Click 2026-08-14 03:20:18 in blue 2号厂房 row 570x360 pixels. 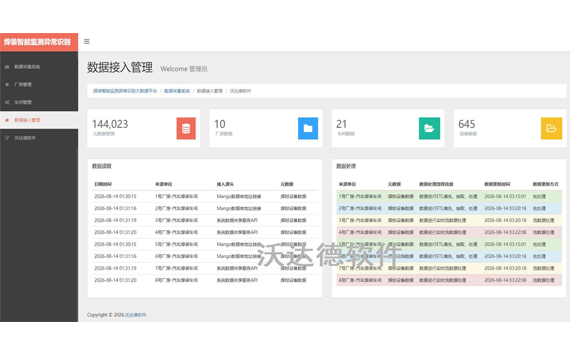coord(505,208)
